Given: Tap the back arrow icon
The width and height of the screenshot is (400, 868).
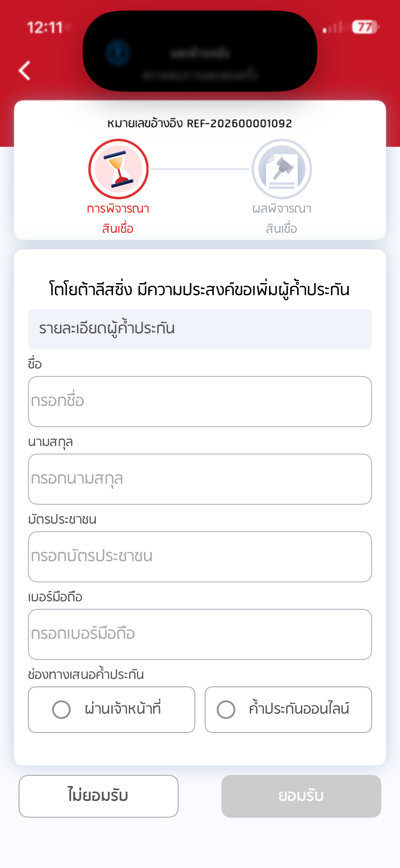Looking at the screenshot, I should coord(24,70).
